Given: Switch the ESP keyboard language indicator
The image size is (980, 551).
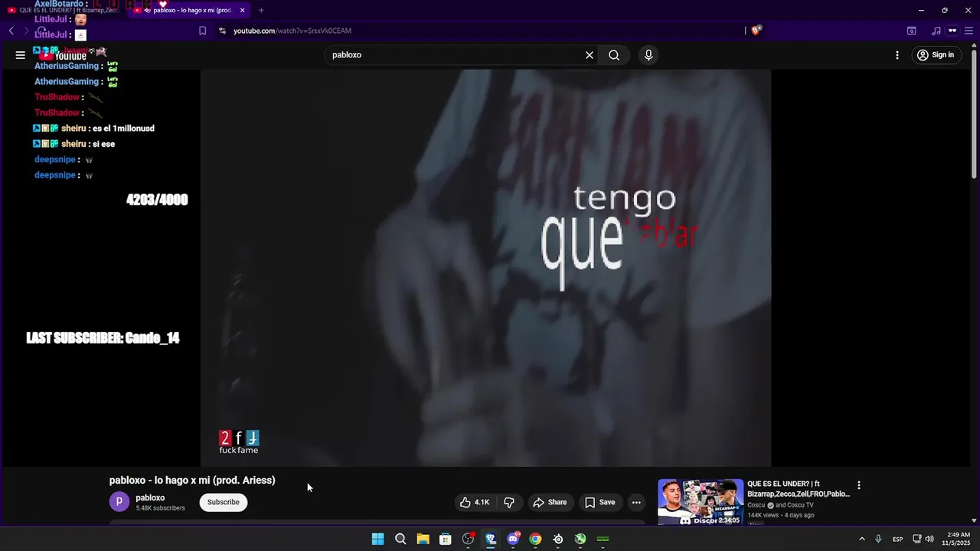Looking at the screenshot, I should 897,539.
